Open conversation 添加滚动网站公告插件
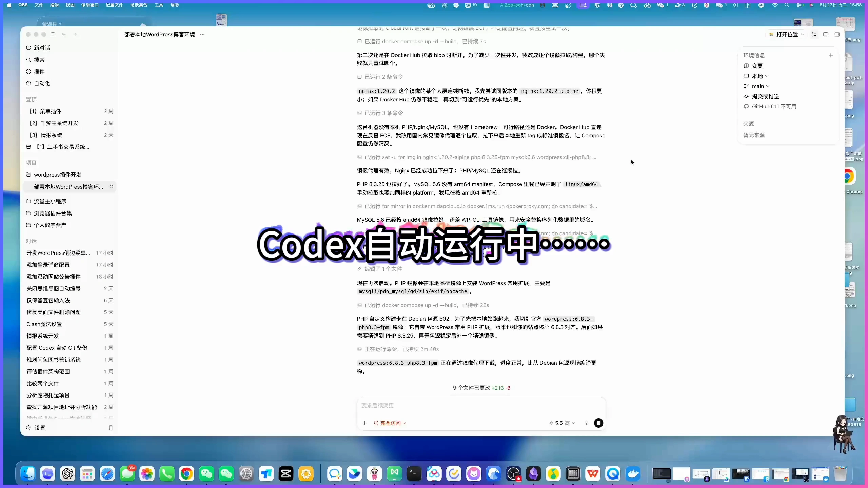 pyautogui.click(x=70, y=277)
